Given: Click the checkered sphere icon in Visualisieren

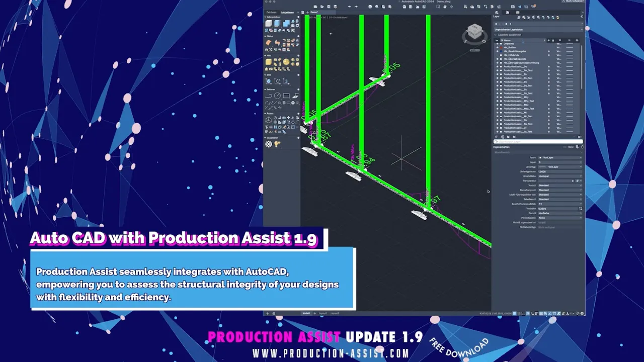Looking at the screenshot, I should point(268,144).
